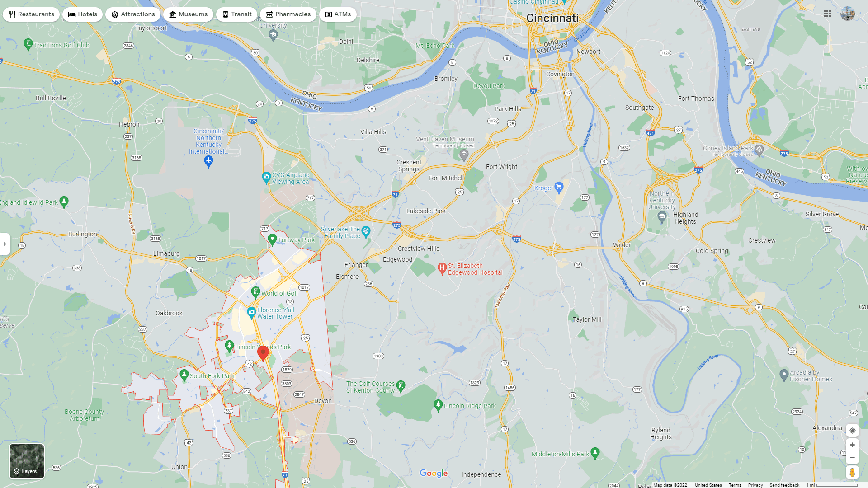
Task: Select Northern Kentucky University marker
Action: [662, 218]
